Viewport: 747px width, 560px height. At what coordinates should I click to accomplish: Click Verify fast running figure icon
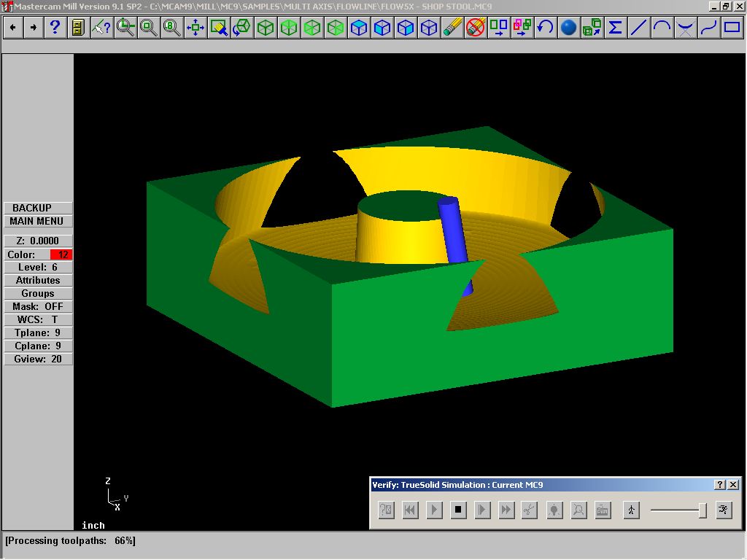point(724,510)
